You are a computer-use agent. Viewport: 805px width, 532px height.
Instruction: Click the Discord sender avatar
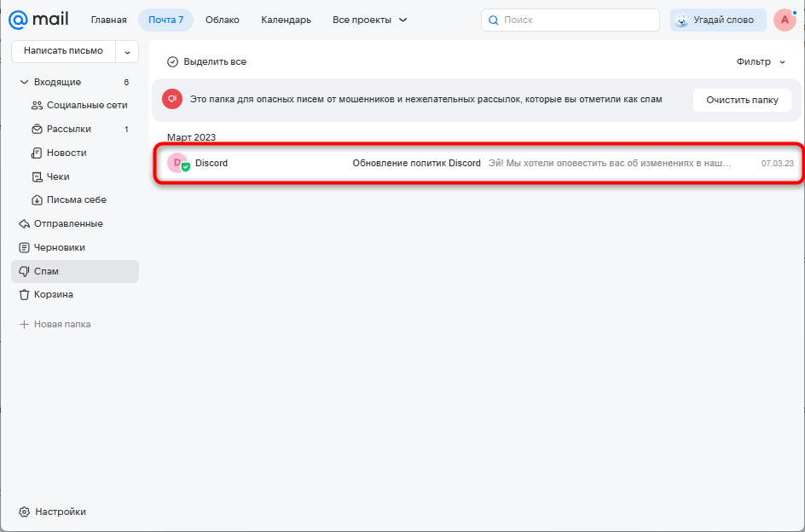pyautogui.click(x=177, y=163)
